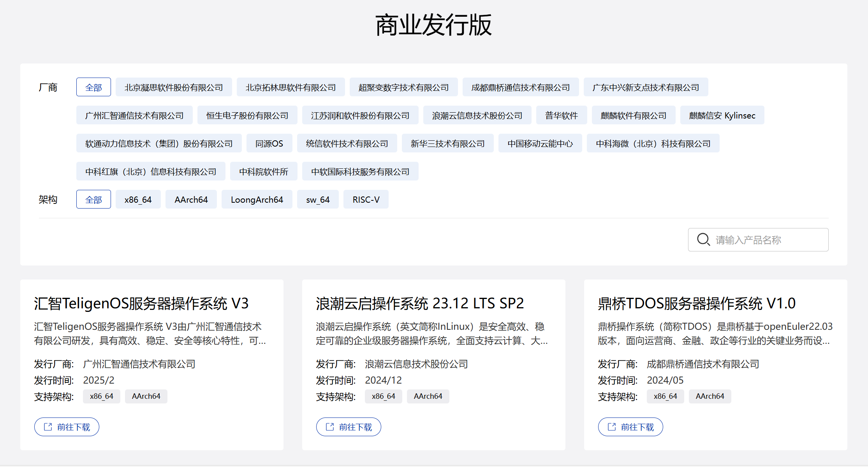868x467 pixels.
Task: Select the 全部 architecture filter
Action: click(93, 200)
